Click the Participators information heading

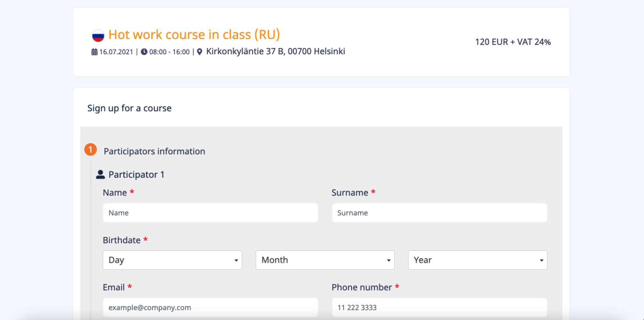click(x=154, y=151)
